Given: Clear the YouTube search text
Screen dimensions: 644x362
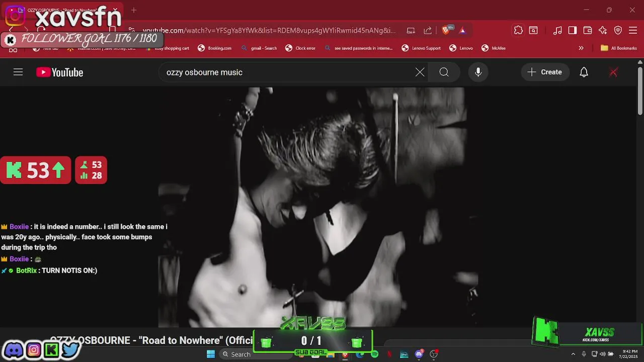Looking at the screenshot, I should click(420, 72).
